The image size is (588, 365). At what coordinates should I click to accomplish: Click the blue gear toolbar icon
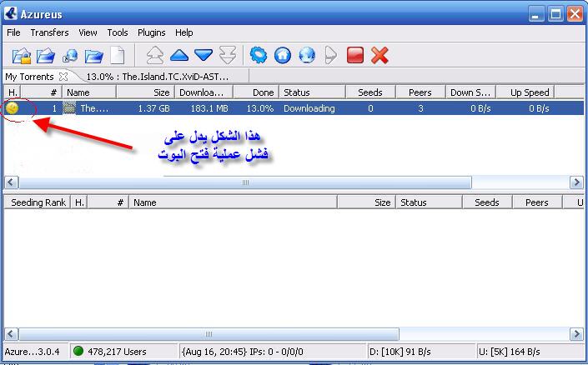(259, 55)
